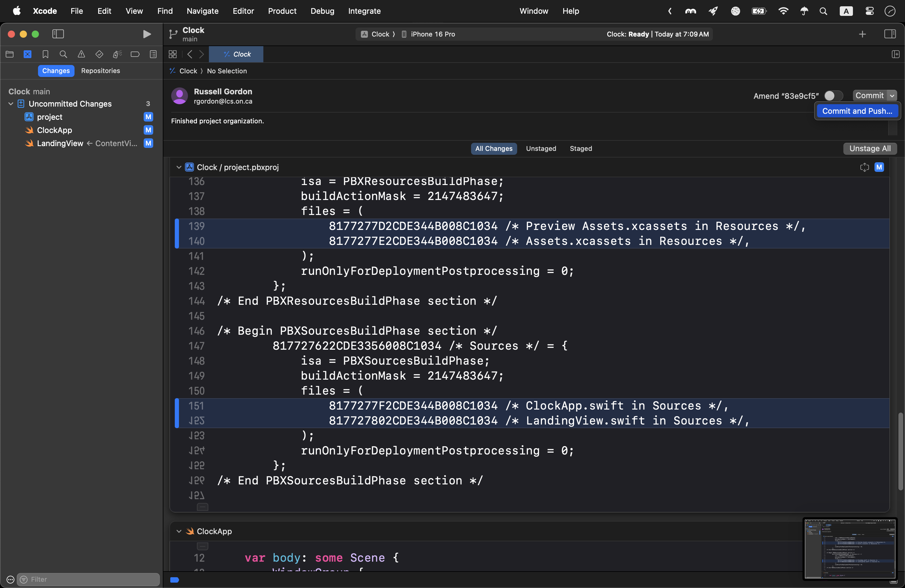This screenshot has width=905, height=588.
Task: Click Commit and Push option
Action: point(857,111)
